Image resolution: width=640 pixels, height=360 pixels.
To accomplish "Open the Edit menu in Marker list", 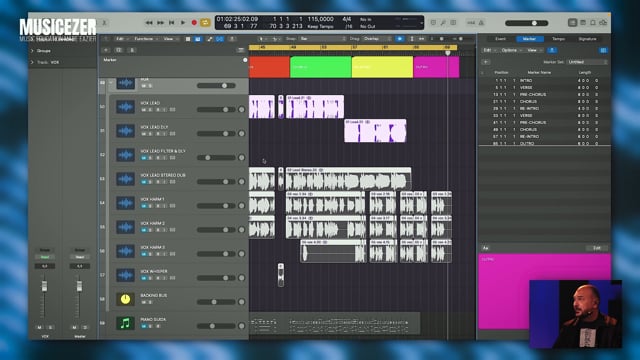I will (x=489, y=50).
